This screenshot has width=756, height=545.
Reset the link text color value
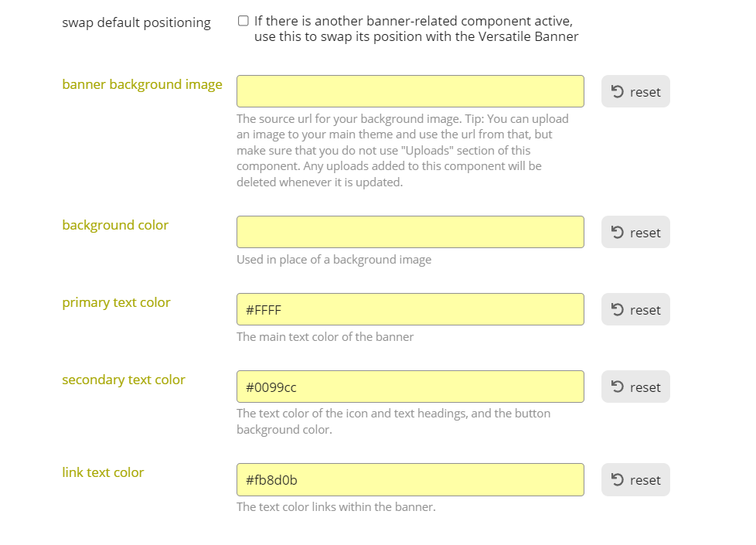coord(635,480)
